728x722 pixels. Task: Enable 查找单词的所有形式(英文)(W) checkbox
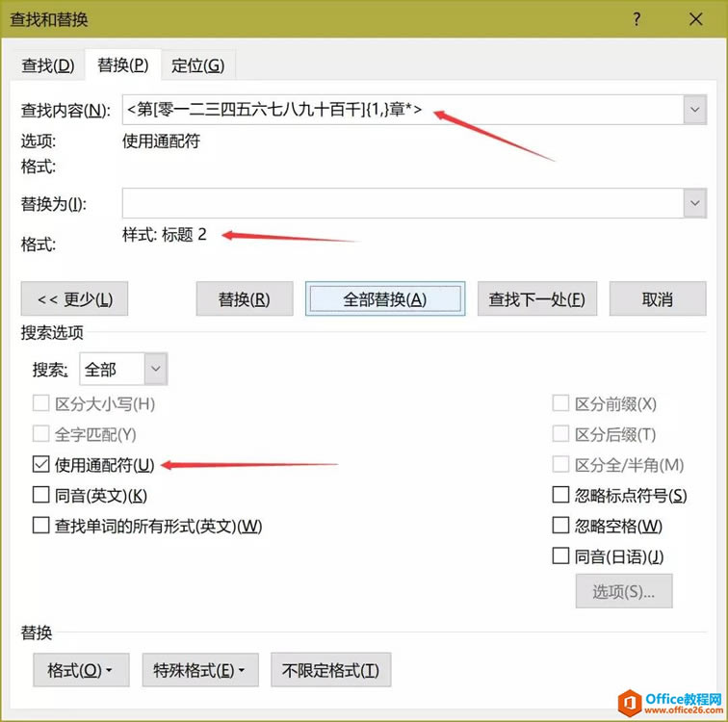[x=40, y=526]
